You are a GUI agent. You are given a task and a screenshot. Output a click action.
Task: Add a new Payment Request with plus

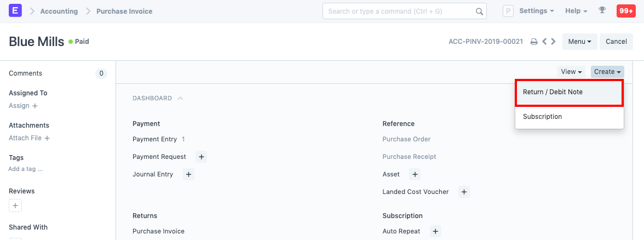pyautogui.click(x=202, y=157)
